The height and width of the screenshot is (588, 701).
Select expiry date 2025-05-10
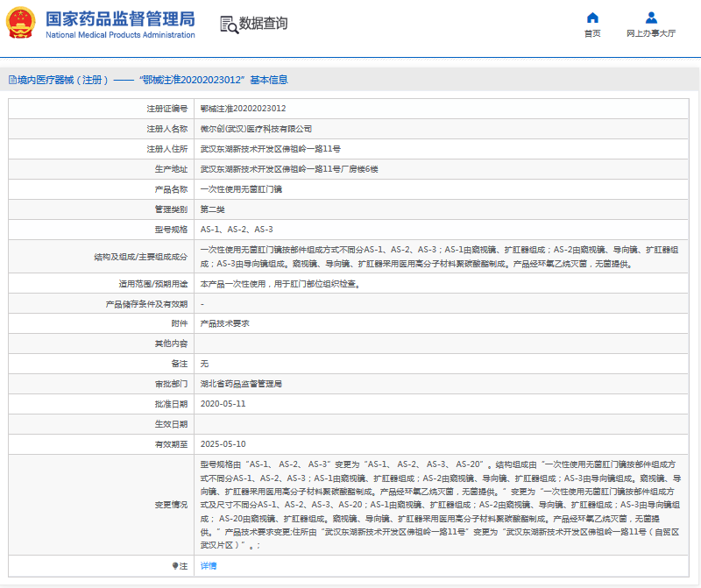click(223, 444)
